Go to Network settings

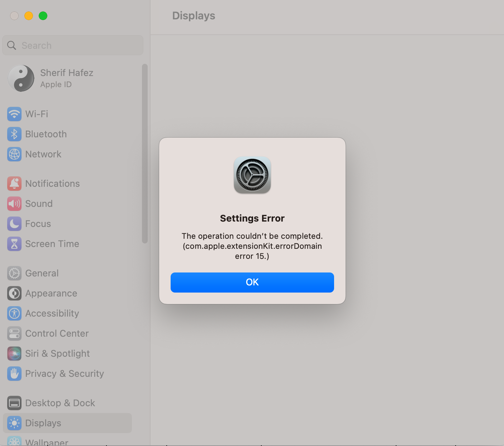click(x=67, y=154)
